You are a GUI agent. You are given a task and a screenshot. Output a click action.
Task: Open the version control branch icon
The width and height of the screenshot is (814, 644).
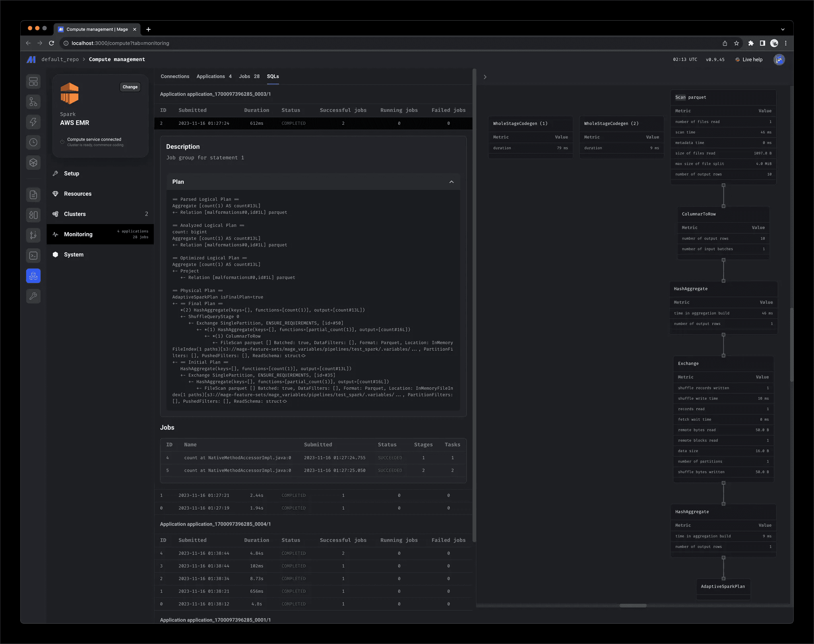click(33, 235)
